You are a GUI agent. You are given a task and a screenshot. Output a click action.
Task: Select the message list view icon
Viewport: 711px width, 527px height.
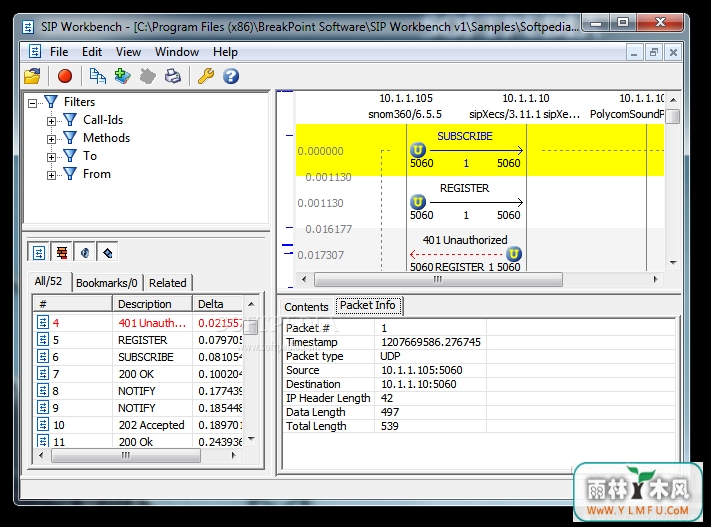tap(39, 253)
